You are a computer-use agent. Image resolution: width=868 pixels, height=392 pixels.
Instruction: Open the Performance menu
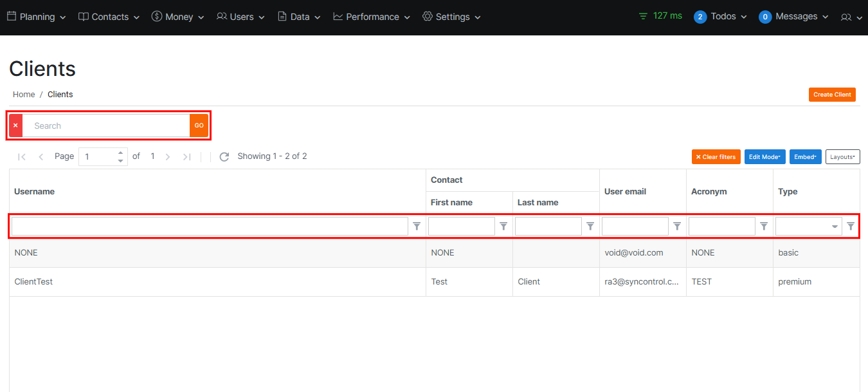pos(372,17)
